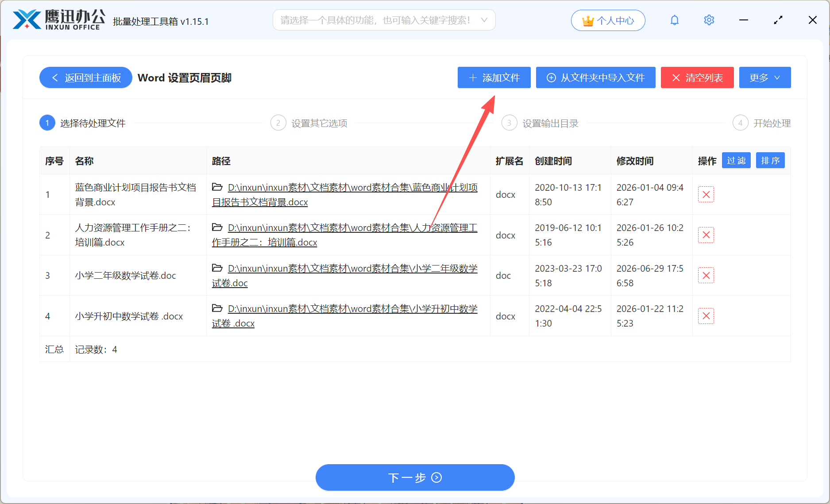Select step 1 Choose files to process
This screenshot has height=504, width=830.
click(83, 123)
